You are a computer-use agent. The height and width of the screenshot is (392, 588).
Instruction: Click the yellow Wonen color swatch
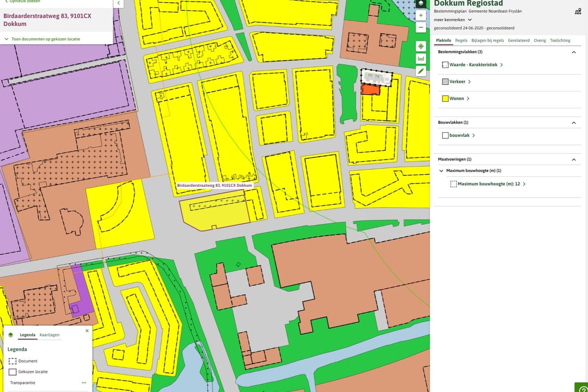445,99
